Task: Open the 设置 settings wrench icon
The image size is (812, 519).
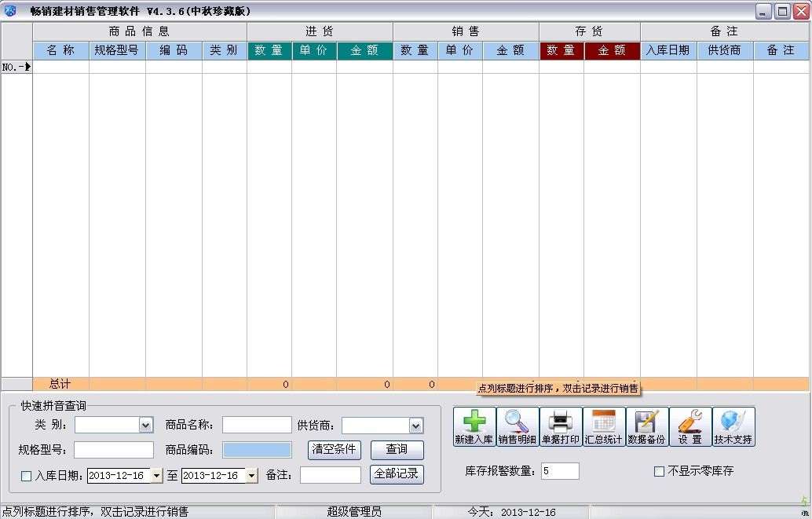Action: point(690,426)
